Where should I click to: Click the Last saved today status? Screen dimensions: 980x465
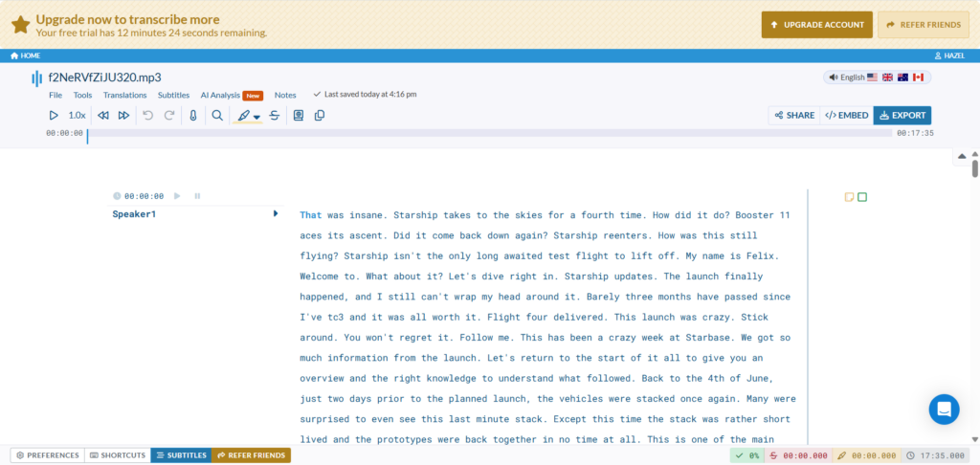click(x=365, y=95)
